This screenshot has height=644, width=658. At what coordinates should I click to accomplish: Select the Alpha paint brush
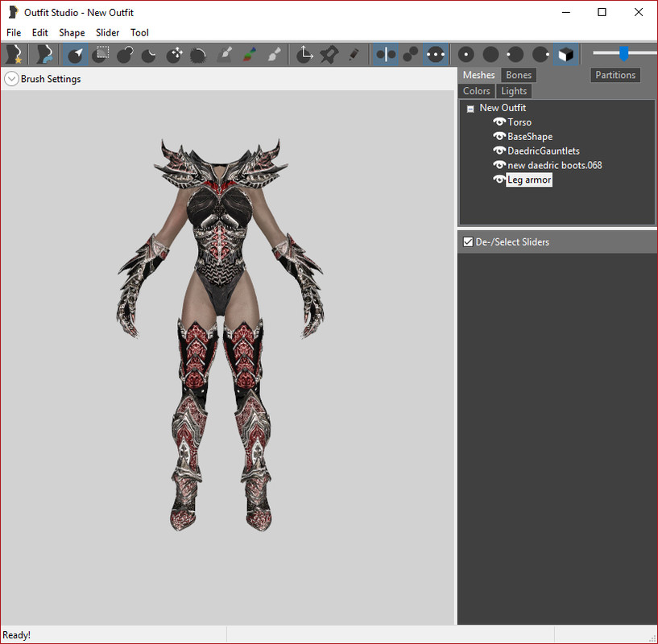click(x=274, y=54)
